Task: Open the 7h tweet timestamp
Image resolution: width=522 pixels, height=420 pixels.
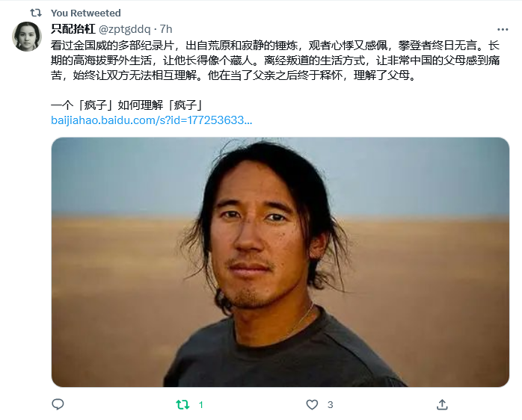Action: pos(166,29)
